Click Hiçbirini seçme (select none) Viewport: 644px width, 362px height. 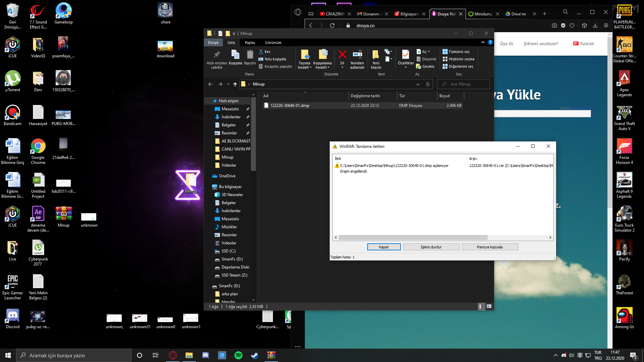(459, 59)
